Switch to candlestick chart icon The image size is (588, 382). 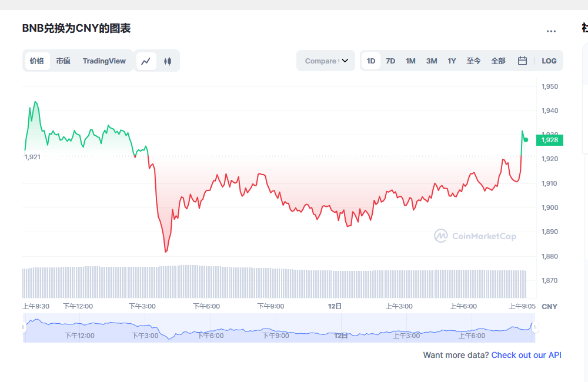(168, 61)
